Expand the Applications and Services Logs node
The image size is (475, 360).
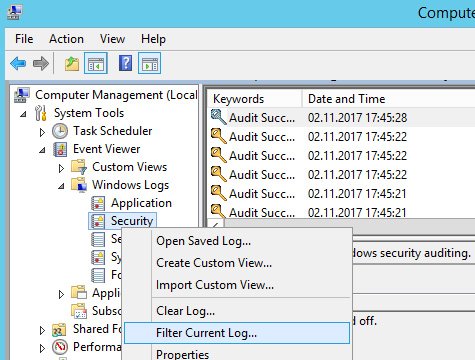tap(61, 294)
